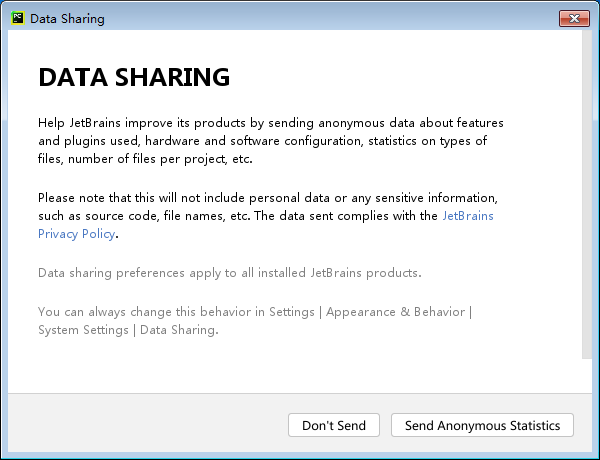Click the PyCharm icon in title bar
This screenshot has height=460, width=600.
tap(18, 18)
